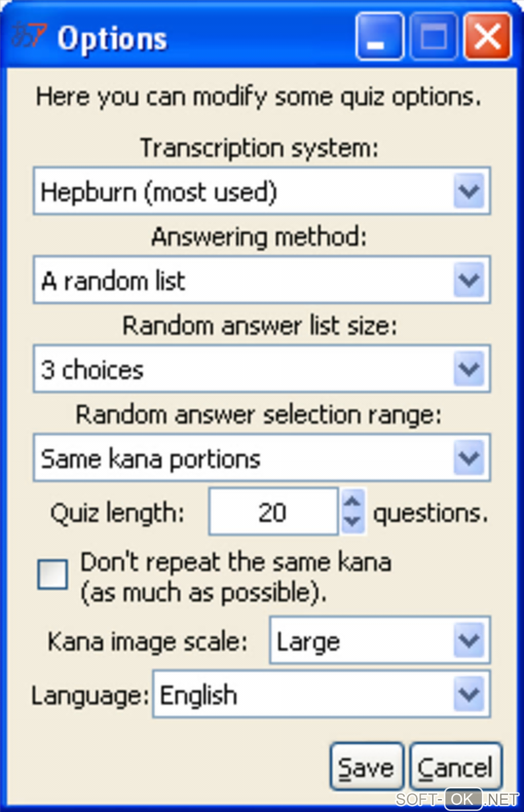Open the Kana image scale dropdown
524x812 pixels.
point(469,641)
